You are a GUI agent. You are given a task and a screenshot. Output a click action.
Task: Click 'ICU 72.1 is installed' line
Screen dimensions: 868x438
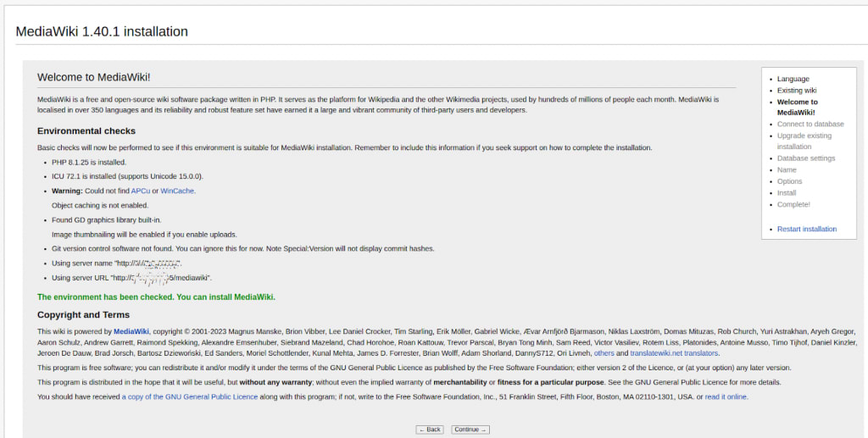(128, 176)
